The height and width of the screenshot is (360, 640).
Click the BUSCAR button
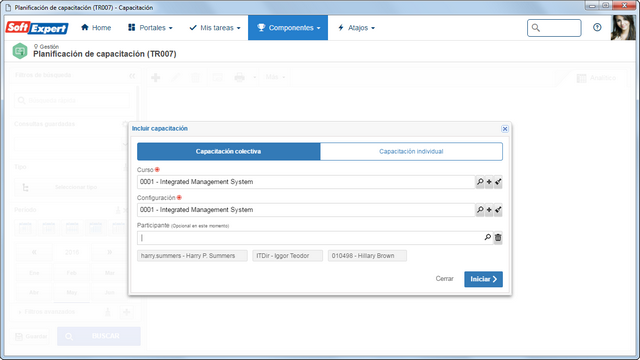99,336
